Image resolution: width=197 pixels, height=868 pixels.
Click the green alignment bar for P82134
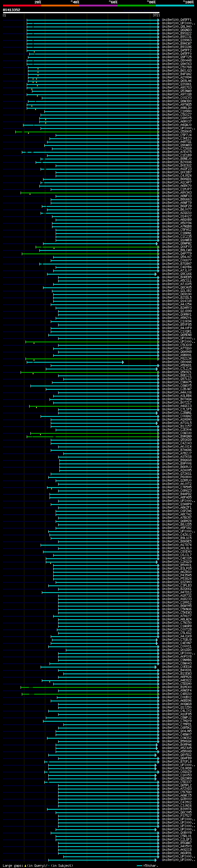pos(92,358)
